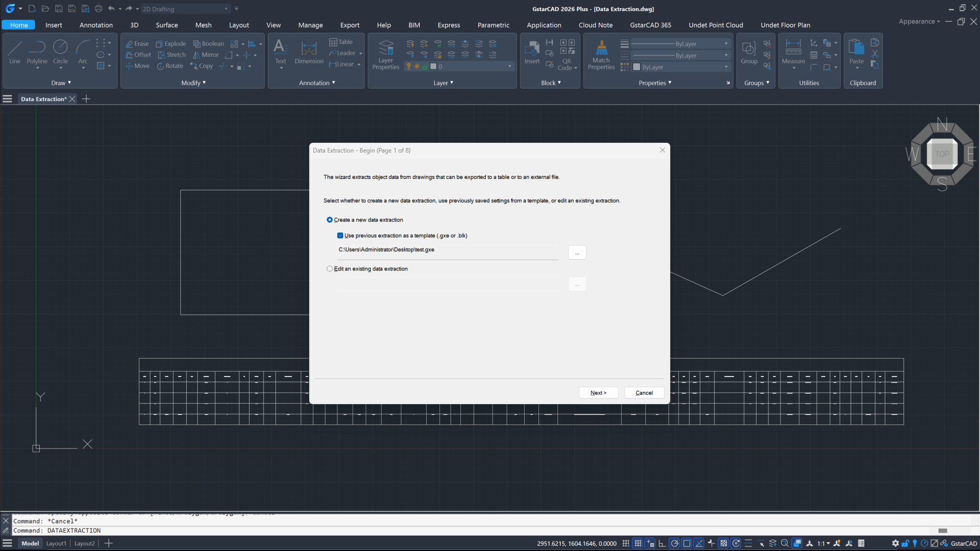Expand the Draw panel
The image size is (980, 551).
pos(61,83)
